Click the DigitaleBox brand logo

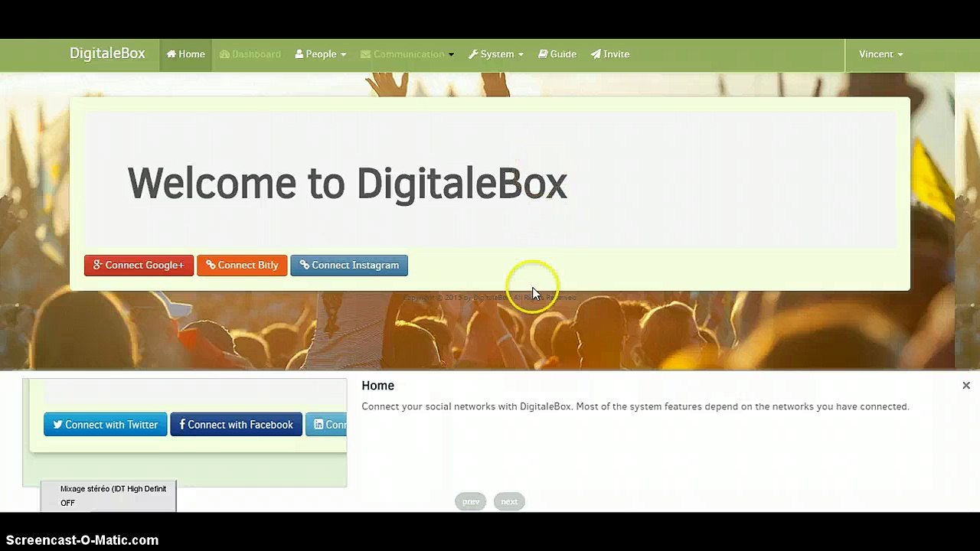pos(107,54)
